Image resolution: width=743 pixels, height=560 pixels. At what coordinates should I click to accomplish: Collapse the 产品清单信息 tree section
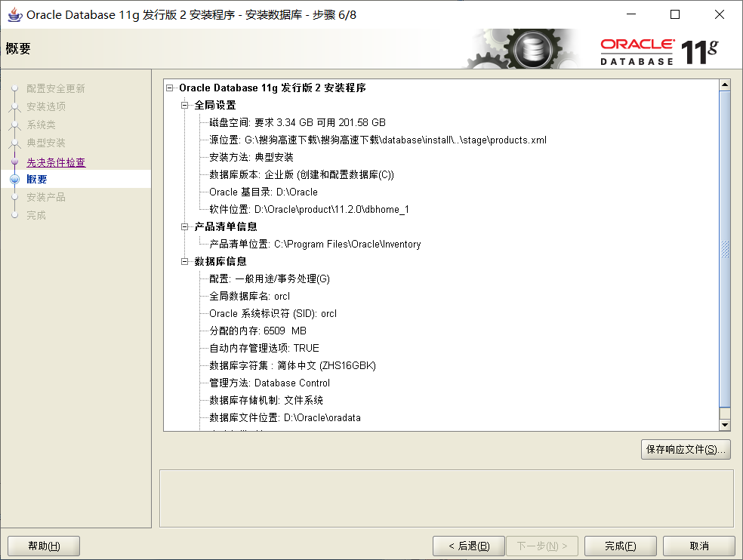[185, 227]
